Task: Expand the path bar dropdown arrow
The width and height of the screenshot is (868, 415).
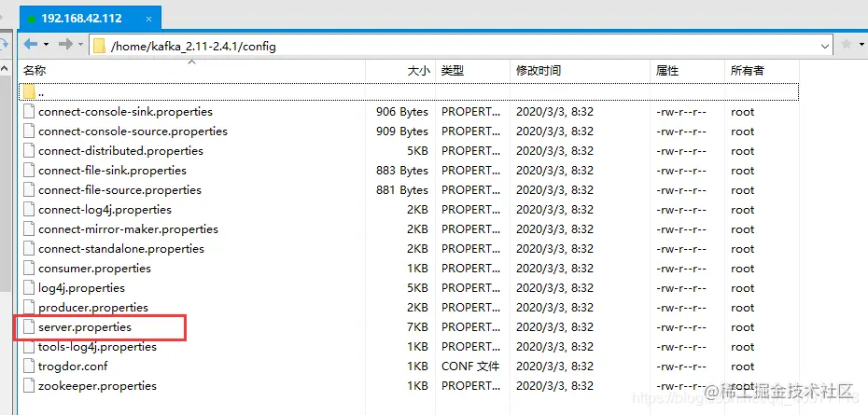Action: point(825,46)
